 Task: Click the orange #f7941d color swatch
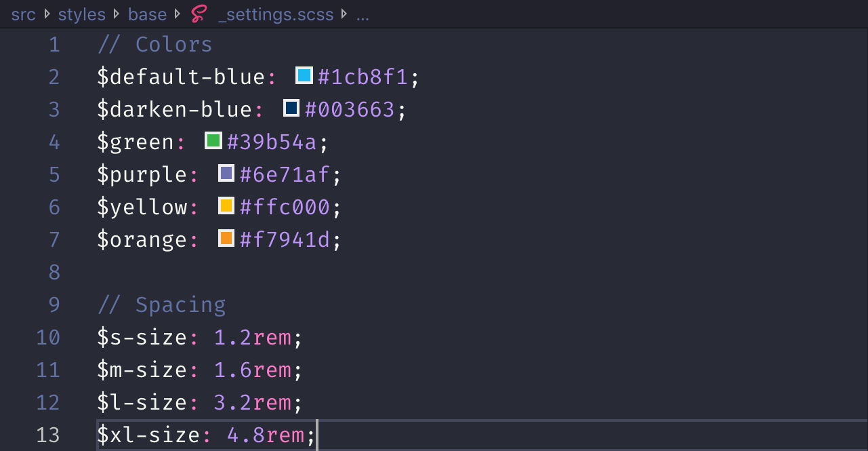click(226, 238)
